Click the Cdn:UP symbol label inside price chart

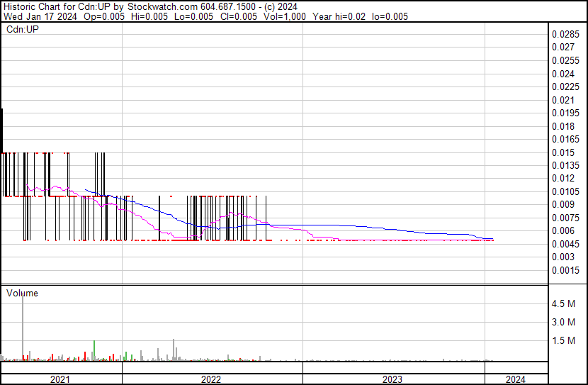point(21,30)
